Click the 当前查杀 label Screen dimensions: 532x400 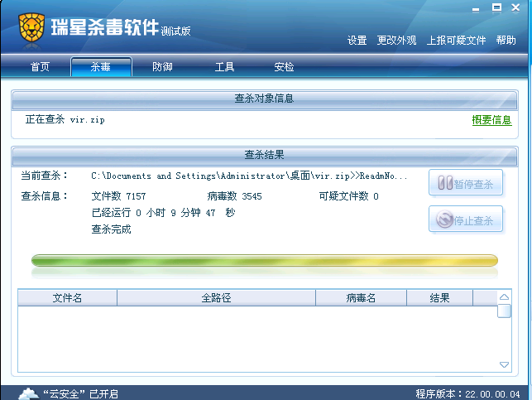pyautogui.click(x=44, y=176)
